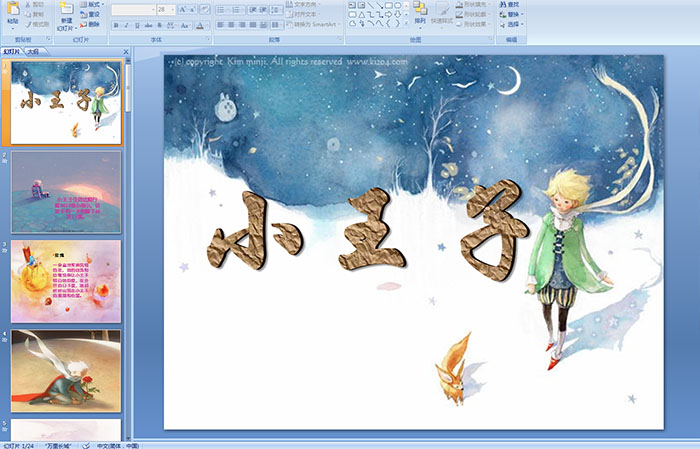
Task: Open the Font dialog launcher
Action: (208, 39)
